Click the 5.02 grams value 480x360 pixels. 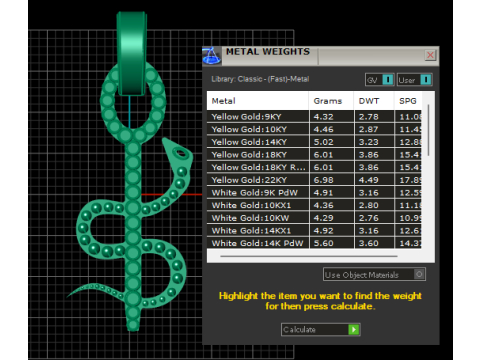click(x=323, y=142)
